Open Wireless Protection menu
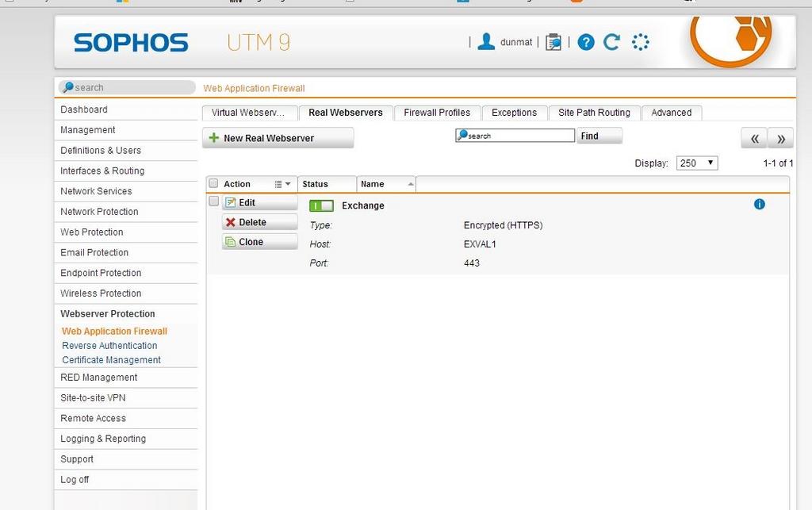Screen dimensions: 812x510 tap(126, 293)
